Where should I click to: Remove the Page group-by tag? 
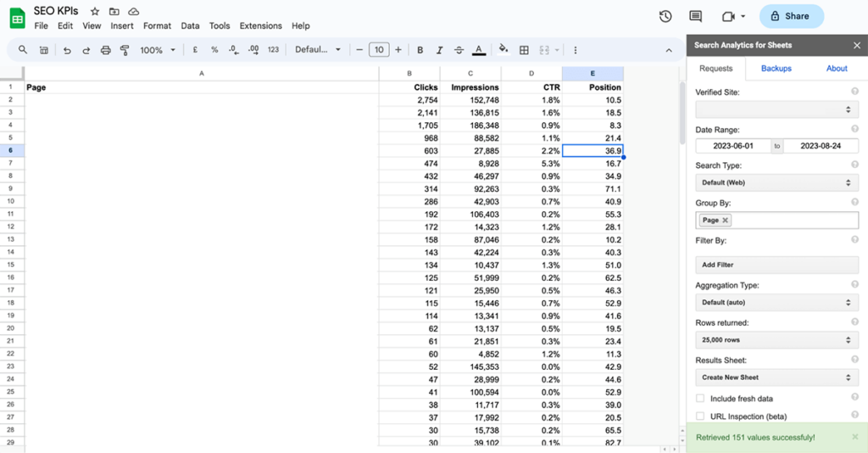pos(726,220)
